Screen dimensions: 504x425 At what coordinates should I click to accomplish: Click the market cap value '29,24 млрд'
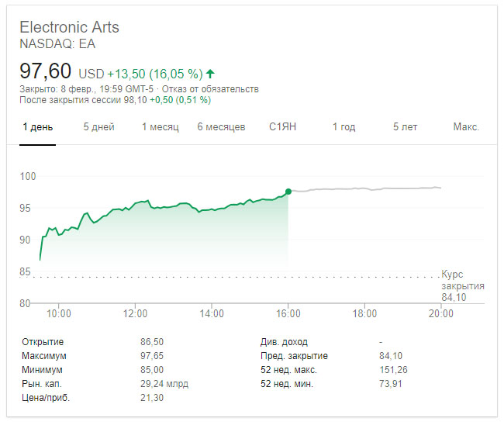pos(164,384)
